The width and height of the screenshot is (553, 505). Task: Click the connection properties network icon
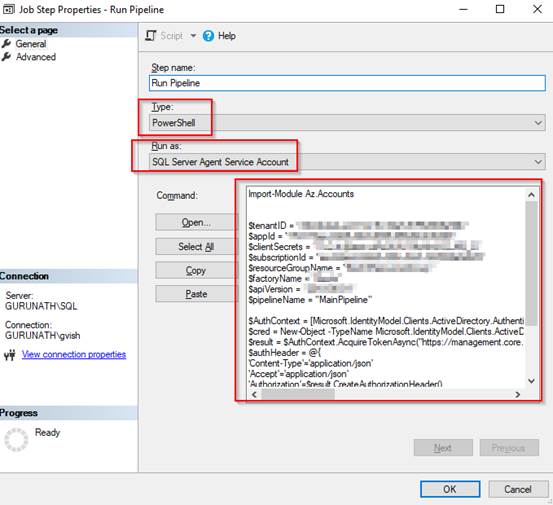[10, 355]
